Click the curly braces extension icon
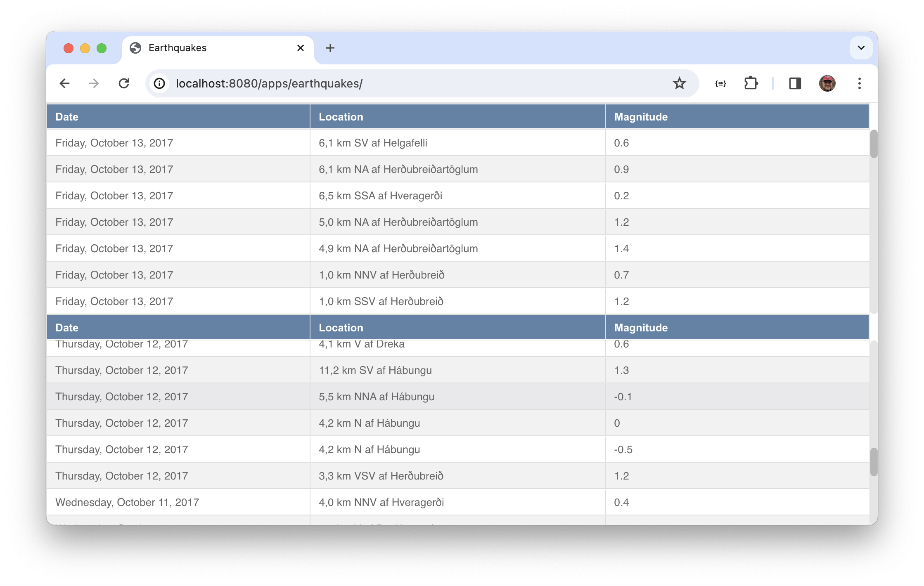 (720, 83)
